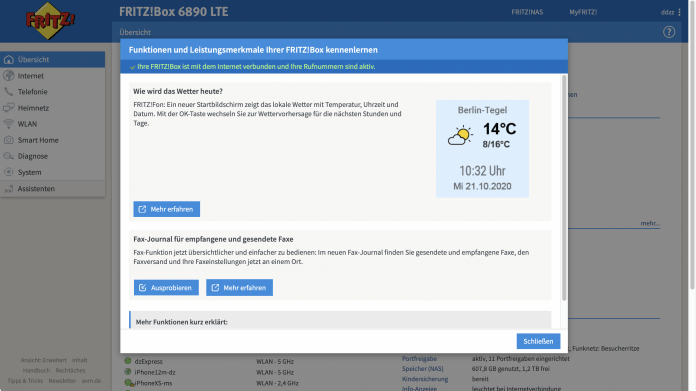
Task: Open the Übersicht menu entry
Action: [52, 59]
